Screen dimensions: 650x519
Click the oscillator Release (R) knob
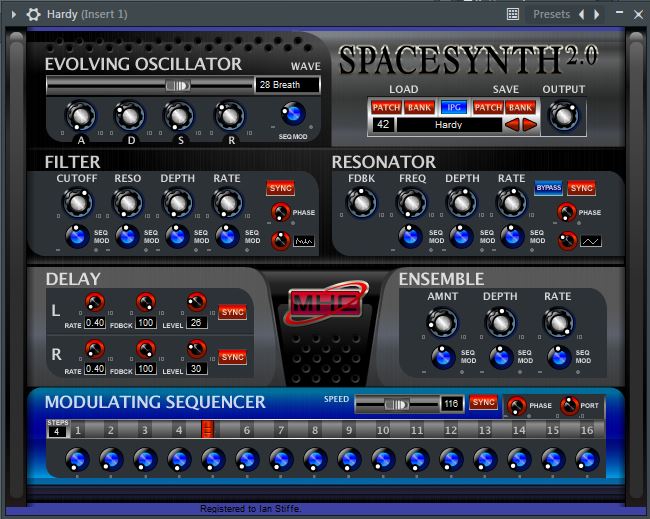230,116
